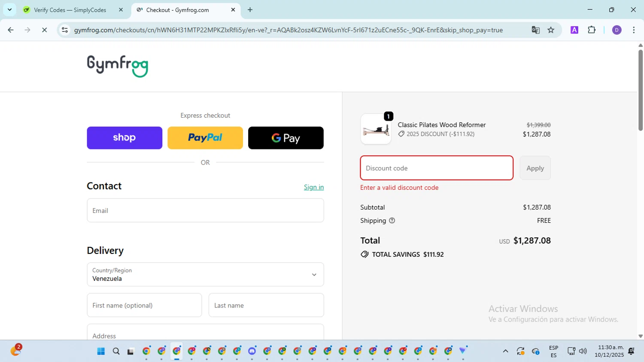Click the $1,287.08 total amount
Viewport: 644px width, 362px height.
532,240
